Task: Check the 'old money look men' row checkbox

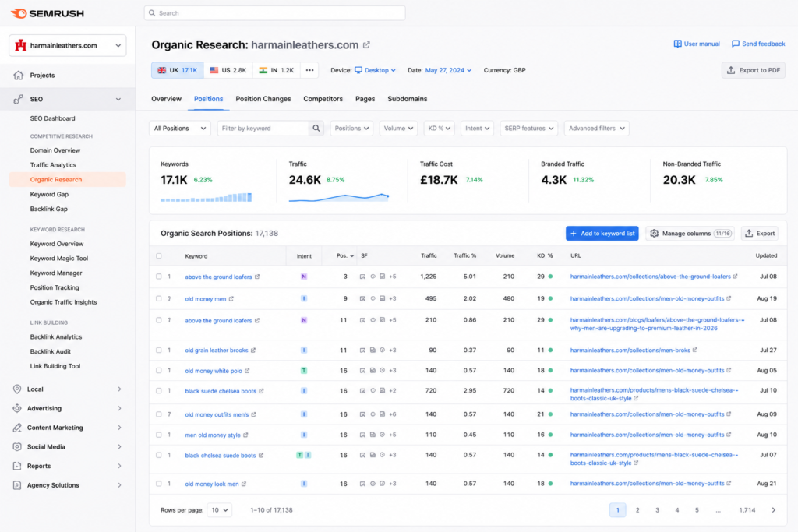Action: pyautogui.click(x=159, y=484)
